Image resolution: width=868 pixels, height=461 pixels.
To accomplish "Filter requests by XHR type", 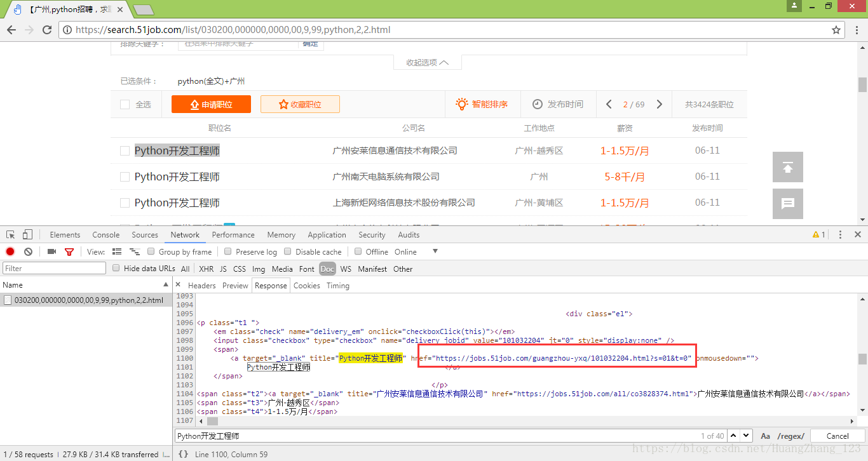I will 207,269.
